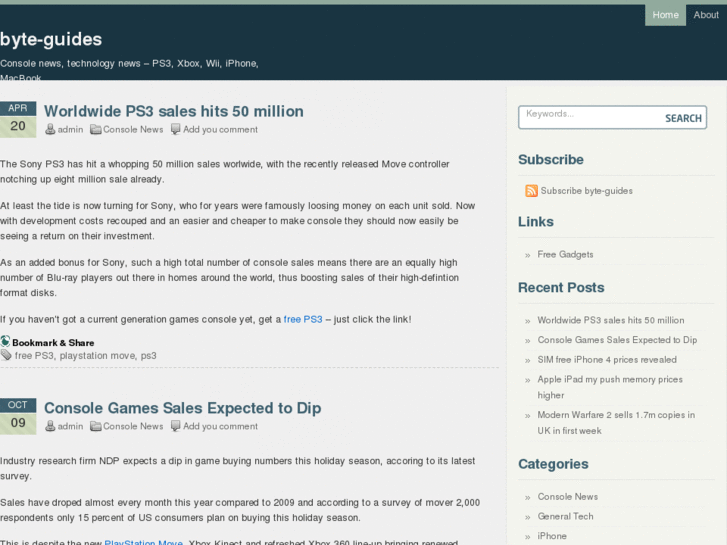Image resolution: width=727 pixels, height=545 pixels.
Task: Open recent post 'SIM free iPhone 4 prices revealed'
Action: (607, 359)
